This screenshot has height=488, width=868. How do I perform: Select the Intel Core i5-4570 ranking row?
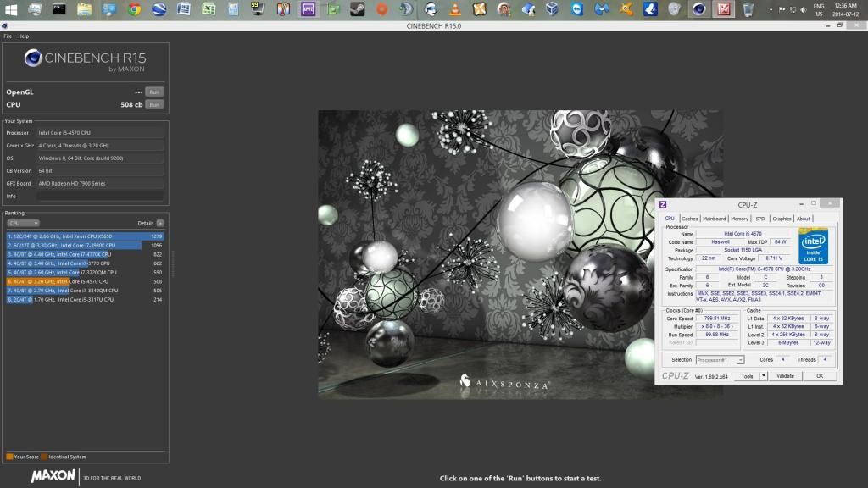[x=85, y=281]
